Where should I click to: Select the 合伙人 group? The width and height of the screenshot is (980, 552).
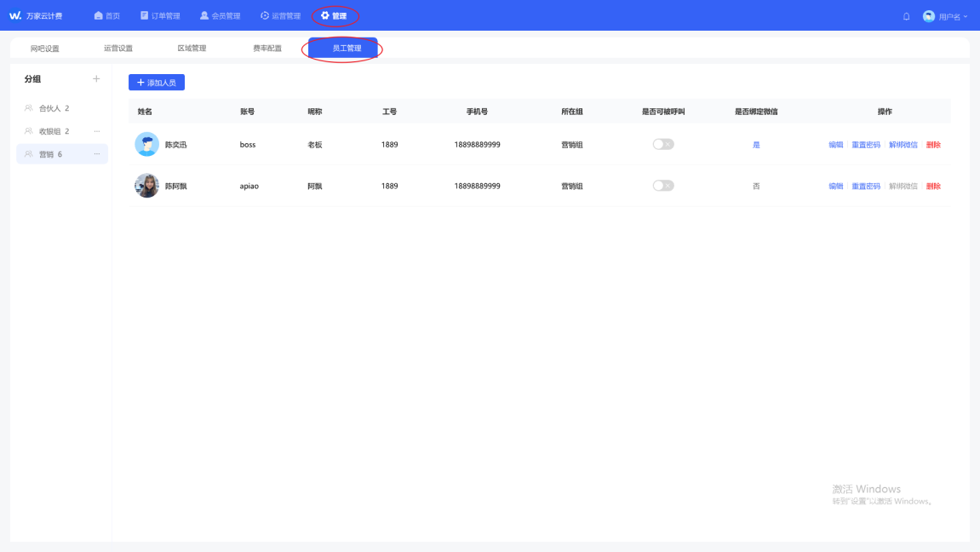click(62, 108)
